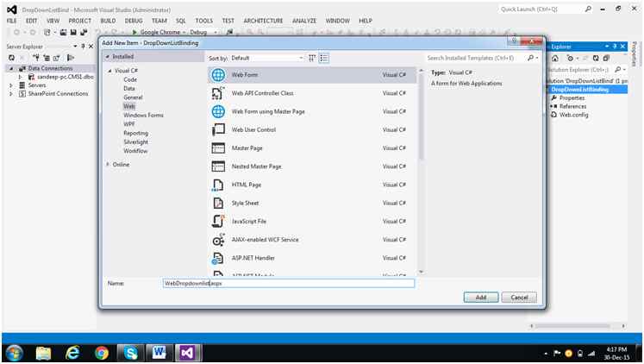Open the ARCHITECTURE menu
Viewport: 644px width, 364px height.
263,21
